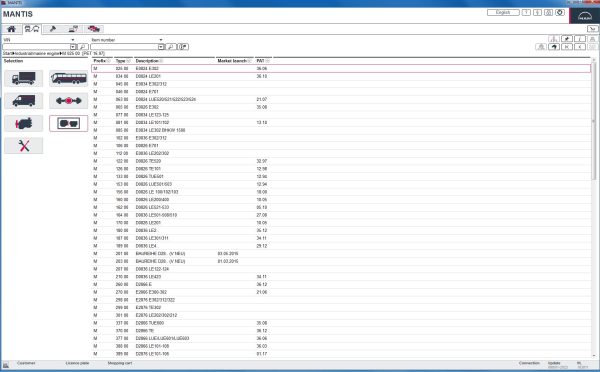
Task: Click the print toolbar button
Action: point(592,39)
